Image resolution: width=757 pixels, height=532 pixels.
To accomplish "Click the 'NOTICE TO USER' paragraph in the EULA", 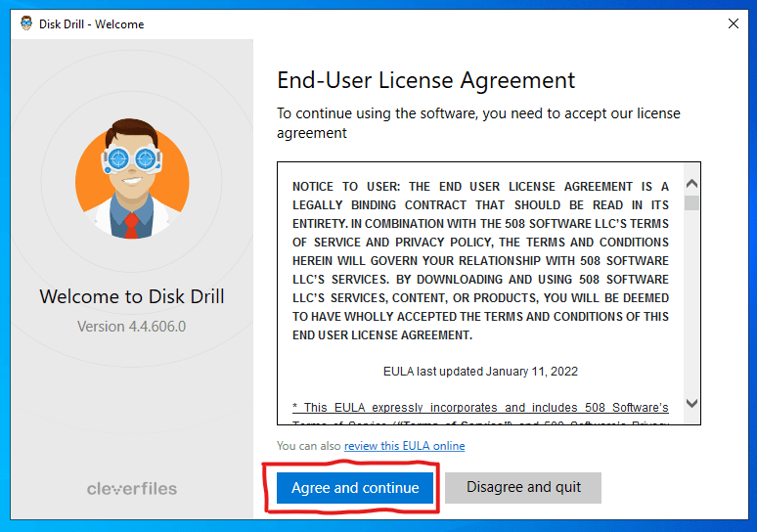I will click(480, 261).
